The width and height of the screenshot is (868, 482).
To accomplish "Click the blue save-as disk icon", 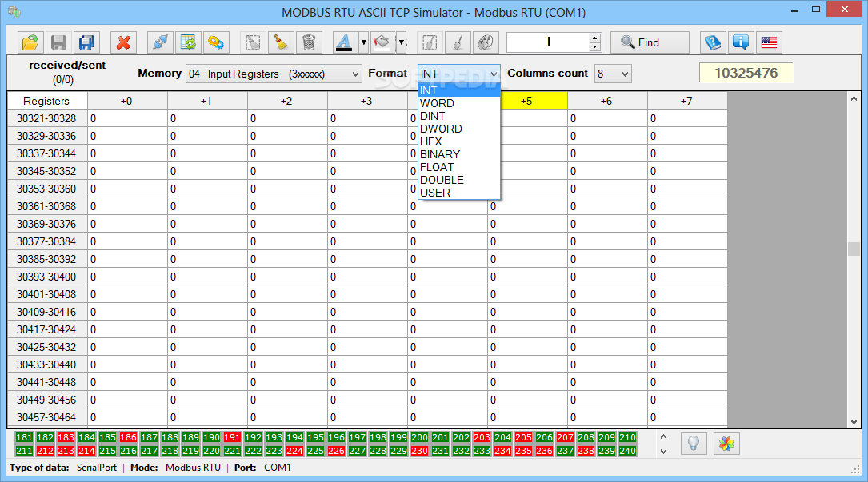I will coord(86,42).
